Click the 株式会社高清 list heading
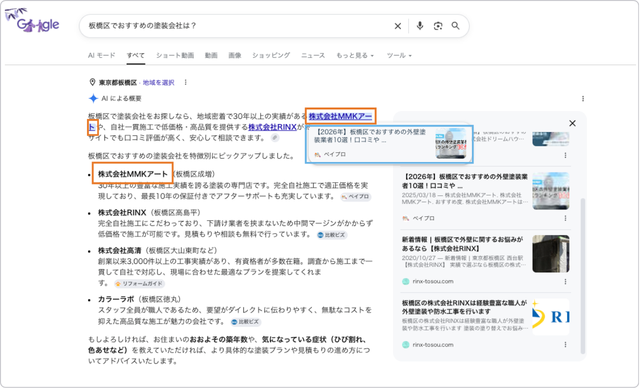640x388 pixels. coord(120,251)
